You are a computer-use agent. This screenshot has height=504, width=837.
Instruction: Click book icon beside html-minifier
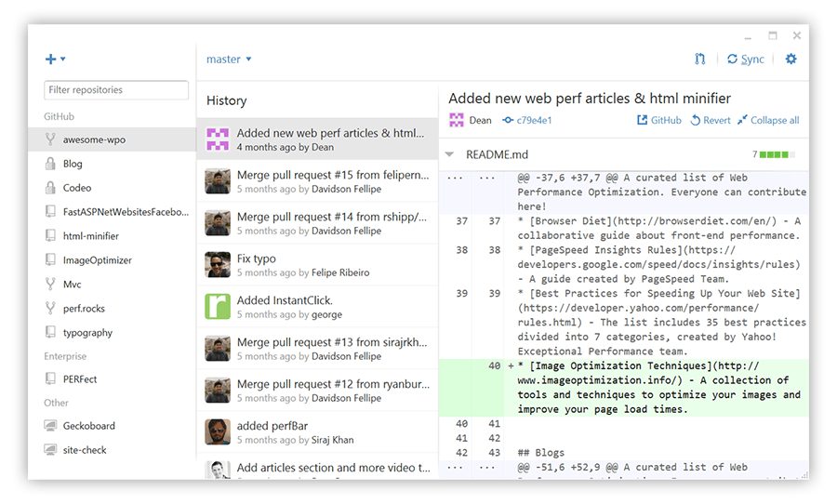50,235
